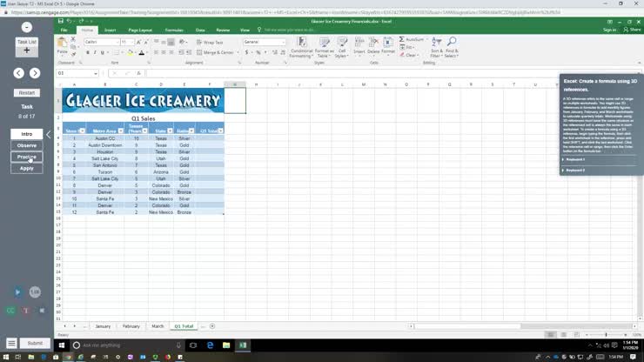Insert Function fx button on formula bar
644x362 pixels.
click(139, 73)
